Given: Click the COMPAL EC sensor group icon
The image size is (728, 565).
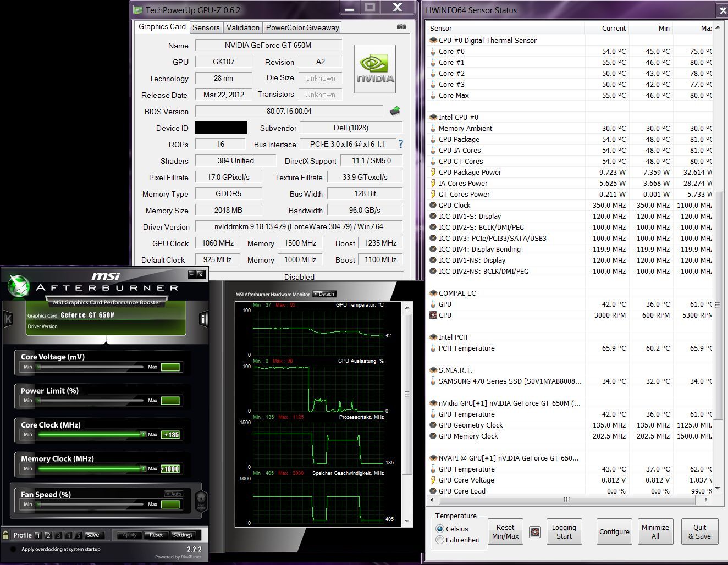Looking at the screenshot, I should click(x=433, y=293).
